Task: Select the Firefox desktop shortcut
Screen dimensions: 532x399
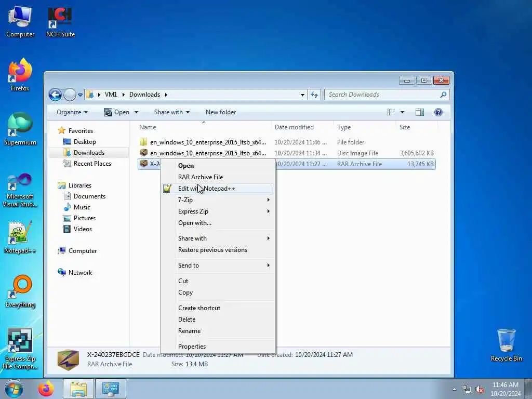Action: (20, 75)
